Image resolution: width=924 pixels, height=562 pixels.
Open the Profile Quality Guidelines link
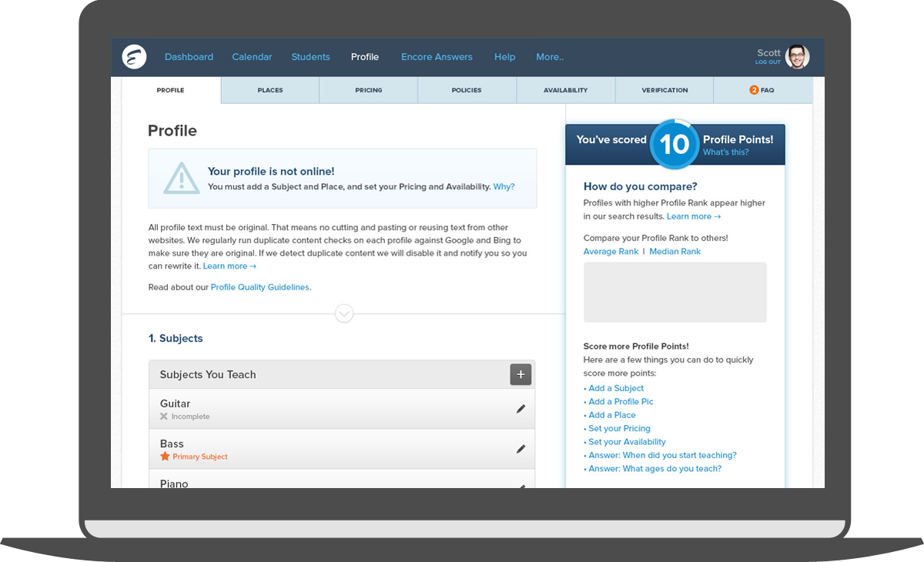(259, 287)
